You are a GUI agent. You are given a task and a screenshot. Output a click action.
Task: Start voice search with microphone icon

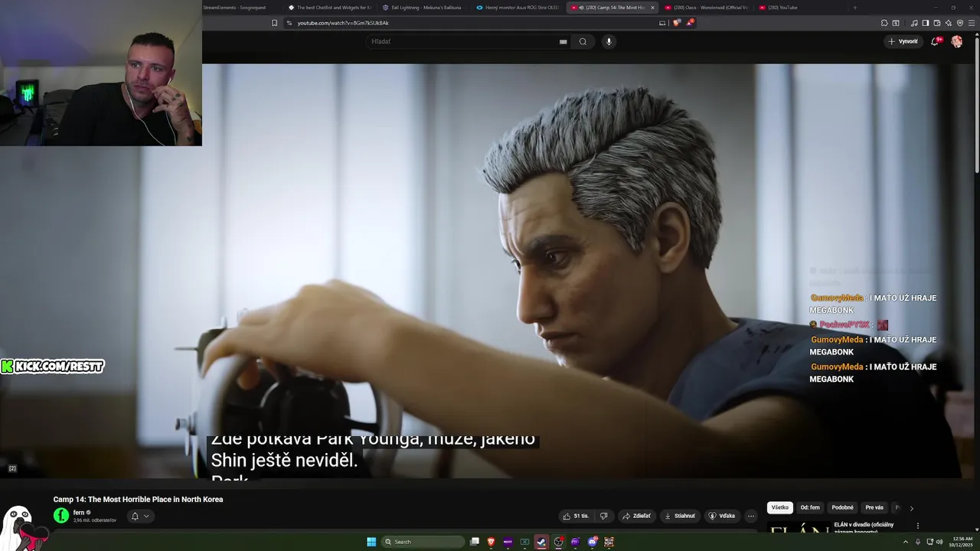[x=609, y=41]
